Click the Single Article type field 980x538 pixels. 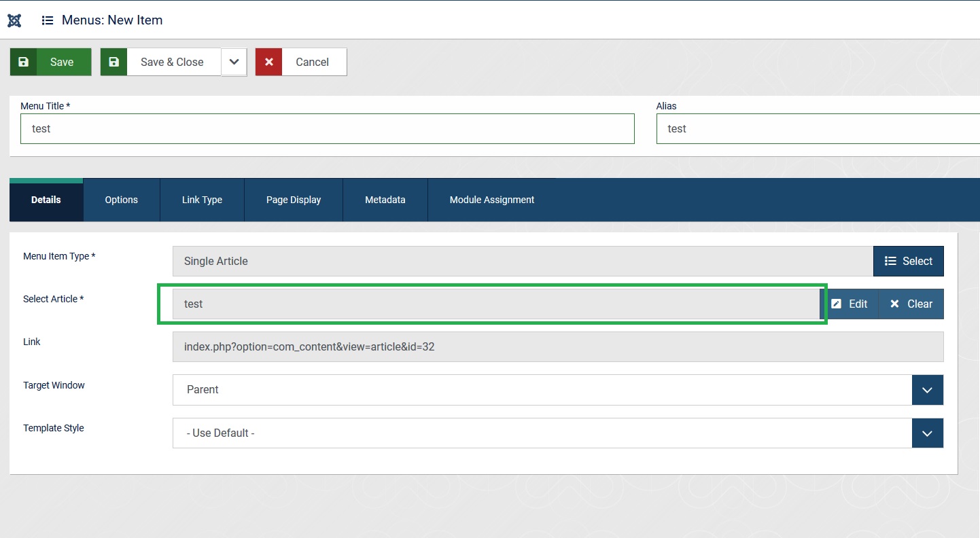coord(523,261)
